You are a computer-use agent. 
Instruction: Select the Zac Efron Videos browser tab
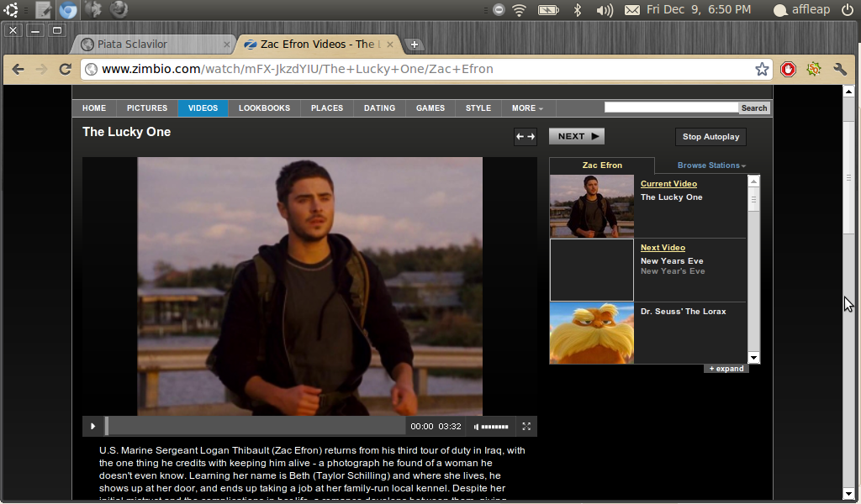click(x=319, y=45)
